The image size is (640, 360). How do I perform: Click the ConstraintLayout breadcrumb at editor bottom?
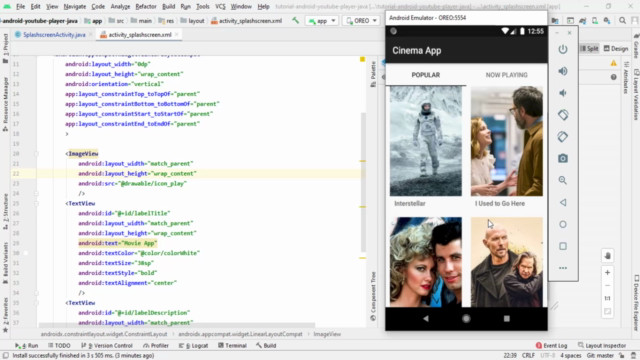pyautogui.click(x=104, y=334)
